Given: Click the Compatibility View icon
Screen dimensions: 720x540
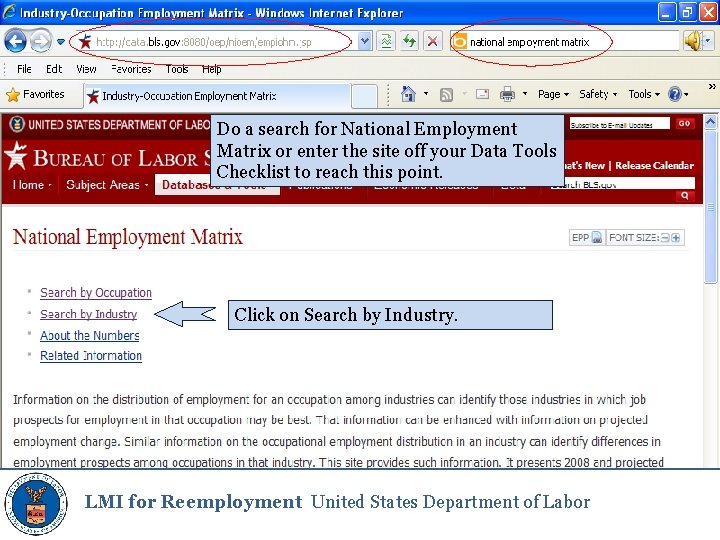Looking at the screenshot, I should click(386, 42).
